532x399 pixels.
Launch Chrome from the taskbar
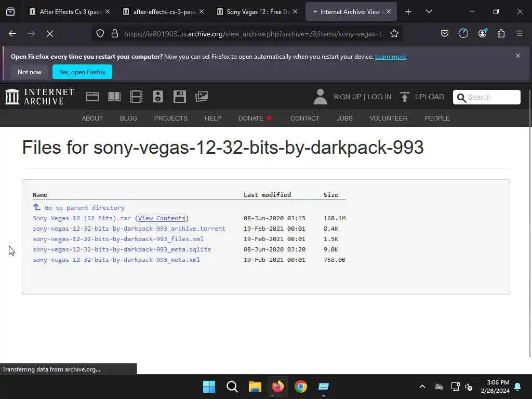[301, 387]
